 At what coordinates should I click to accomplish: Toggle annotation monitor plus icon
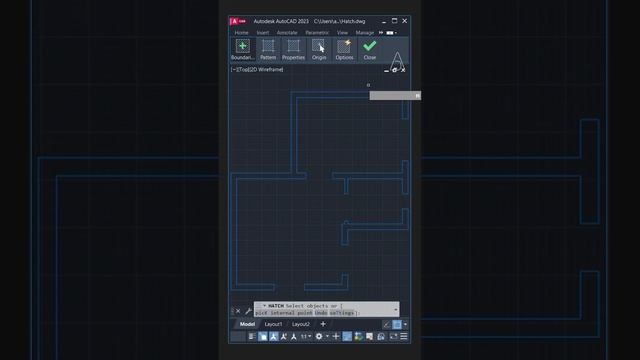click(x=336, y=336)
